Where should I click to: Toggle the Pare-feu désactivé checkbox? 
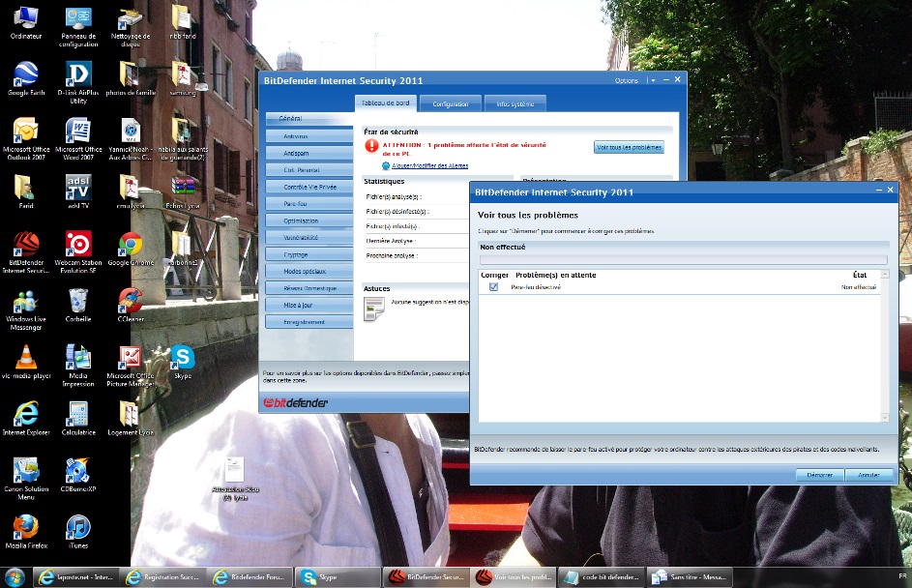pyautogui.click(x=494, y=286)
